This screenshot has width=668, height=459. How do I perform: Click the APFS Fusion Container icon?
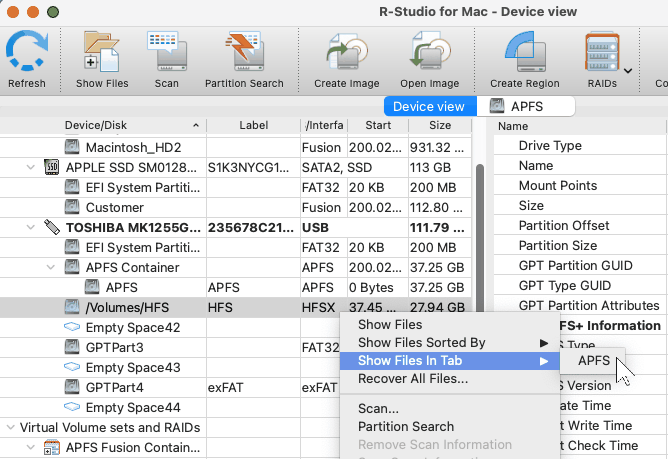pyautogui.click(x=52, y=447)
